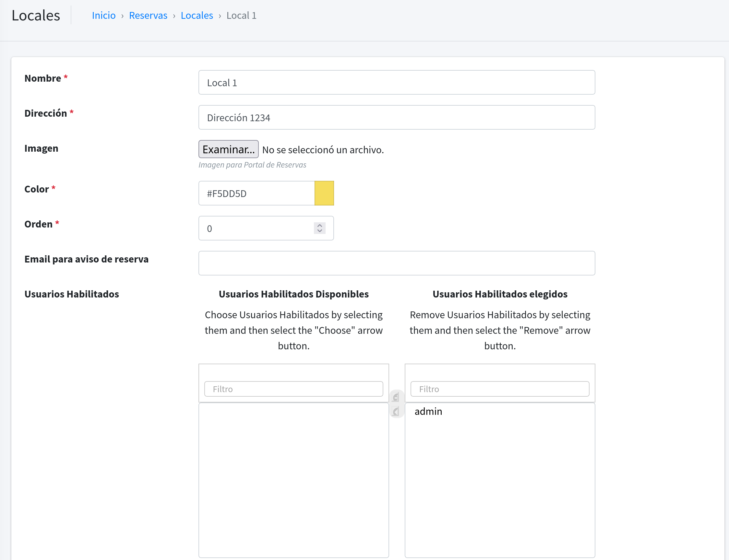The height and width of the screenshot is (560, 729).
Task: Click the color hex code text field
Action: point(256,193)
